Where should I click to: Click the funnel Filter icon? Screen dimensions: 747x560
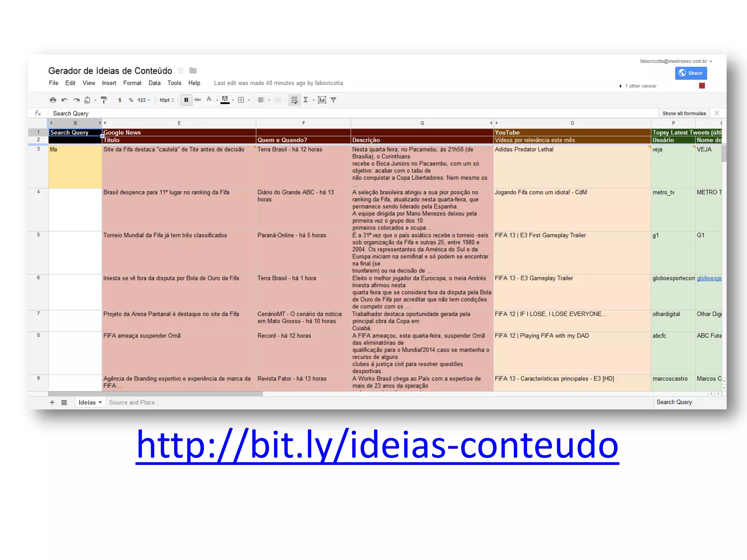point(333,100)
